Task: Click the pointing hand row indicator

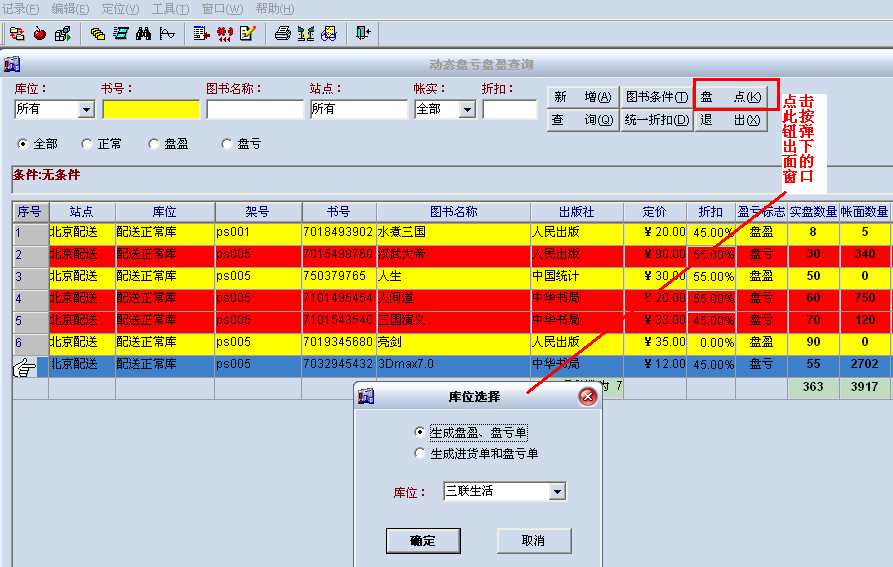Action: point(24,367)
